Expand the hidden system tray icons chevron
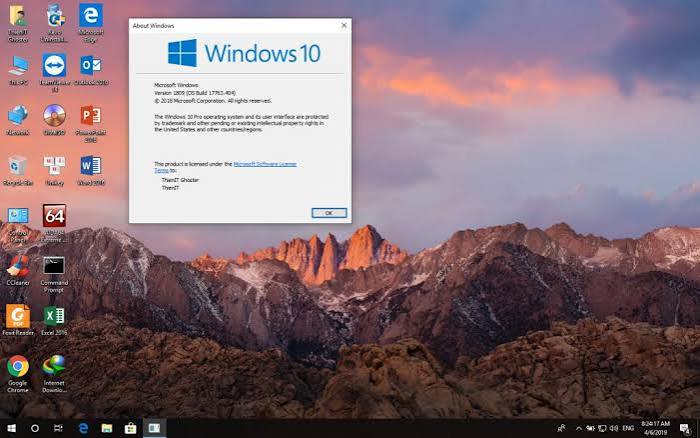This screenshot has height=438, width=700. click(579, 428)
